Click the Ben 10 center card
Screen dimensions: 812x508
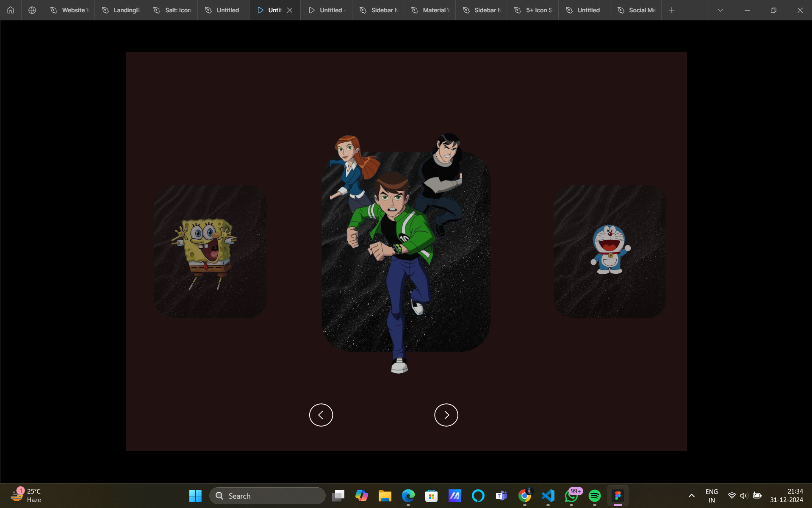(406, 252)
